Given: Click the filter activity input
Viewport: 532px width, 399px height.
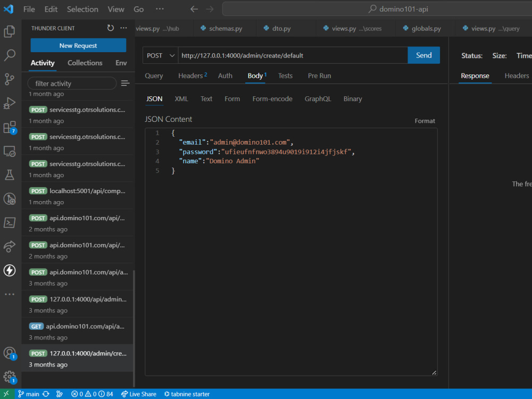Looking at the screenshot, I should (72, 84).
